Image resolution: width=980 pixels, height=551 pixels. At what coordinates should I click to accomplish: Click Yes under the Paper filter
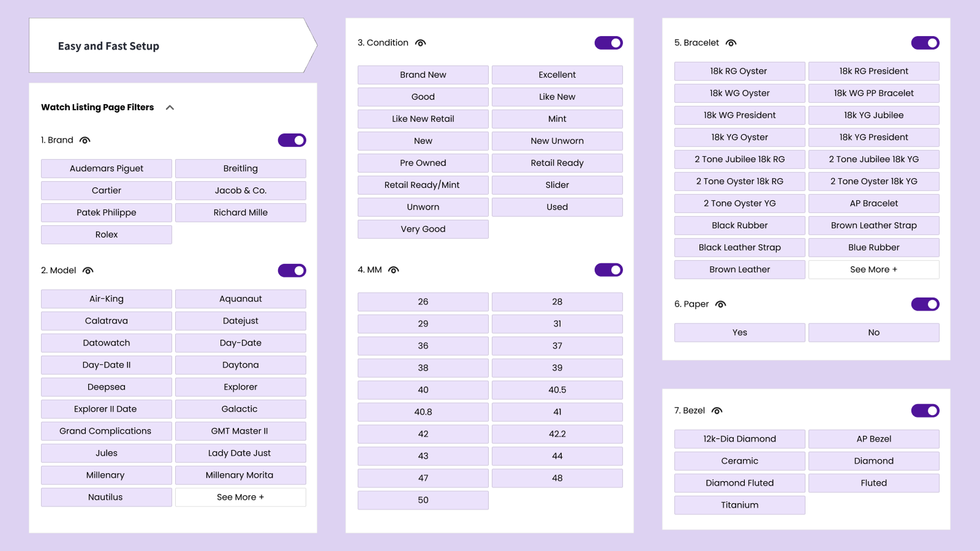739,332
